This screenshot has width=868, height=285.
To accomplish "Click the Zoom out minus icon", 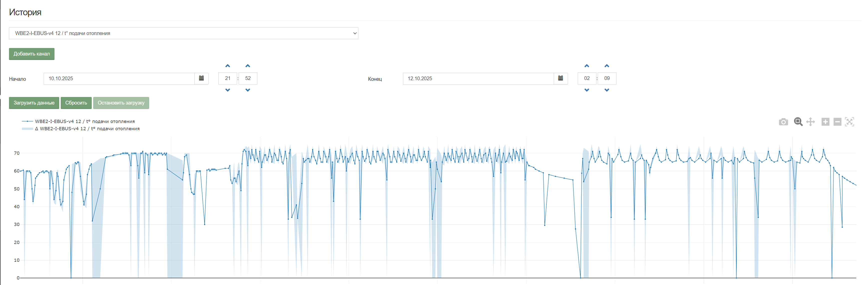I will (x=837, y=122).
